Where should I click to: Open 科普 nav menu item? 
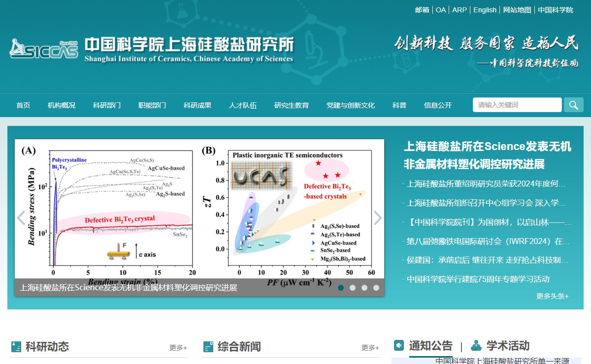point(399,105)
